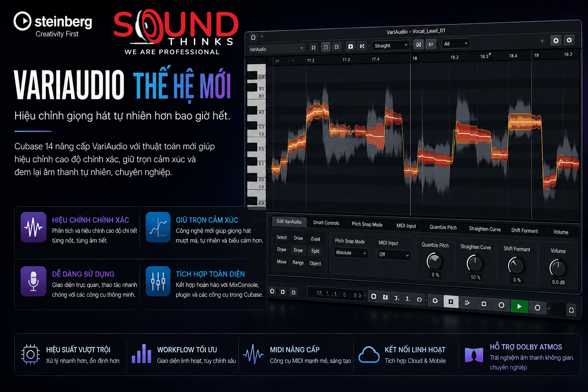Click the circle button just before green Play
Screen dimensions: 588x392
(501, 305)
